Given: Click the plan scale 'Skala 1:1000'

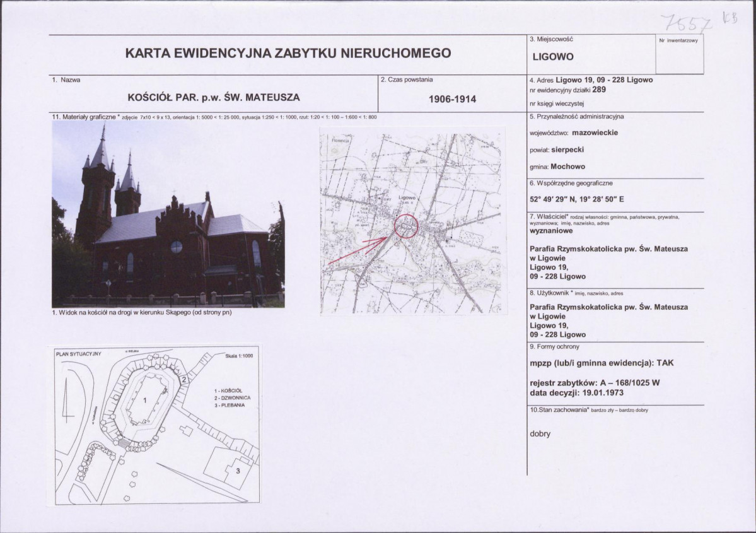Looking at the screenshot, I should [x=239, y=356].
